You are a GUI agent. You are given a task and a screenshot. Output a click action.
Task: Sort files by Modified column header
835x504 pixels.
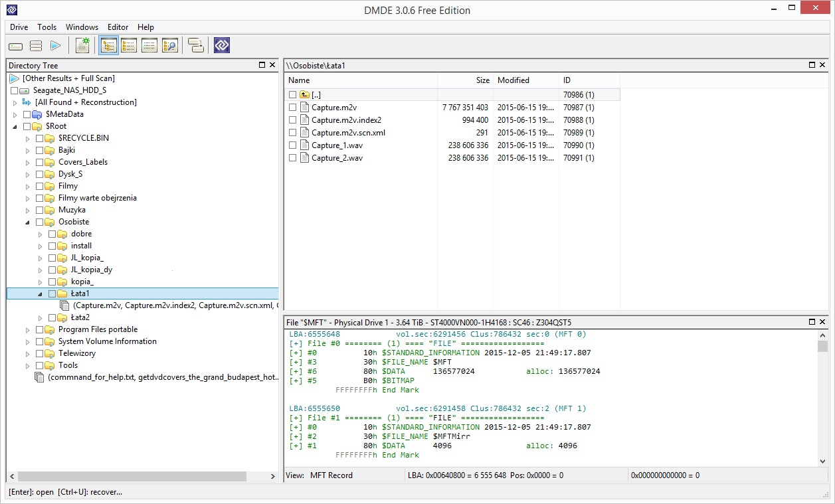click(x=525, y=80)
